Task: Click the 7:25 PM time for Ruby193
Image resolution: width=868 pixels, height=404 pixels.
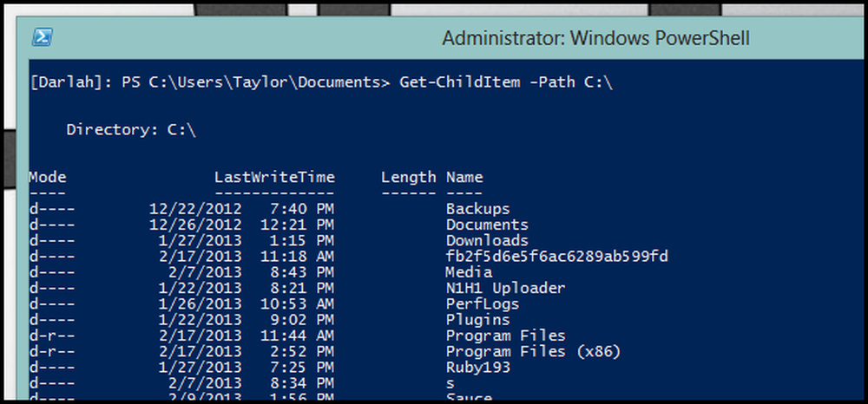Action: [x=302, y=368]
